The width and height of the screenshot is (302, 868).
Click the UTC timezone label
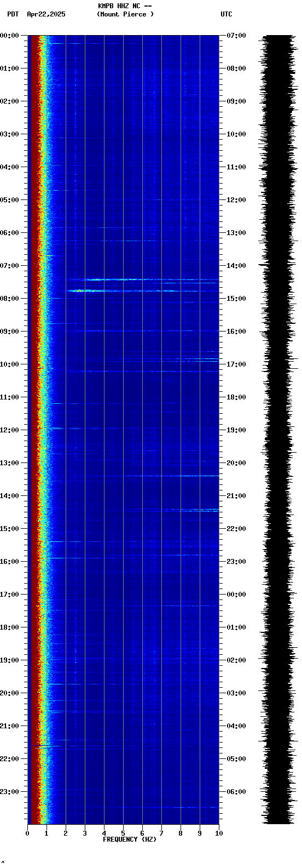(226, 14)
